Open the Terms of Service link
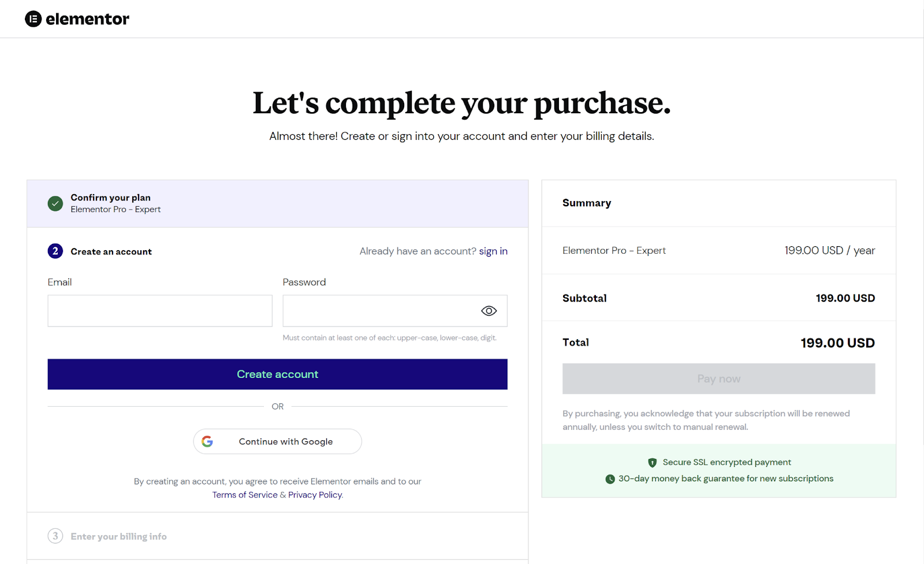 tap(245, 495)
